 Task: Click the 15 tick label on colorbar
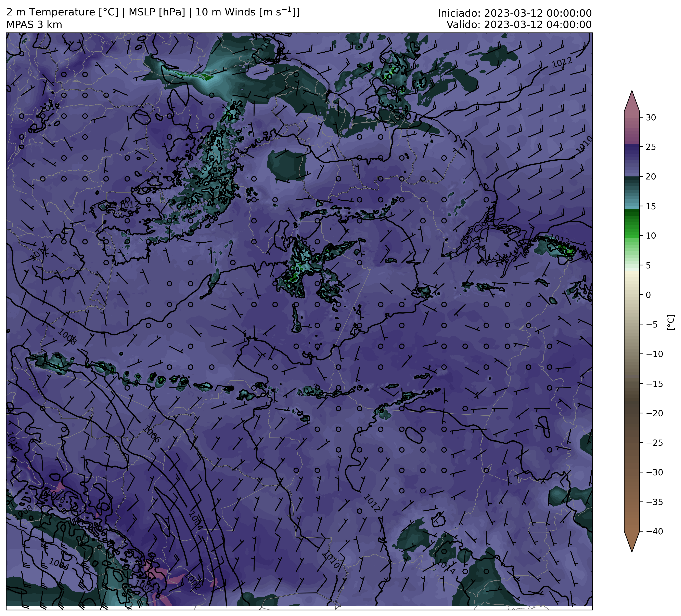pyautogui.click(x=651, y=206)
